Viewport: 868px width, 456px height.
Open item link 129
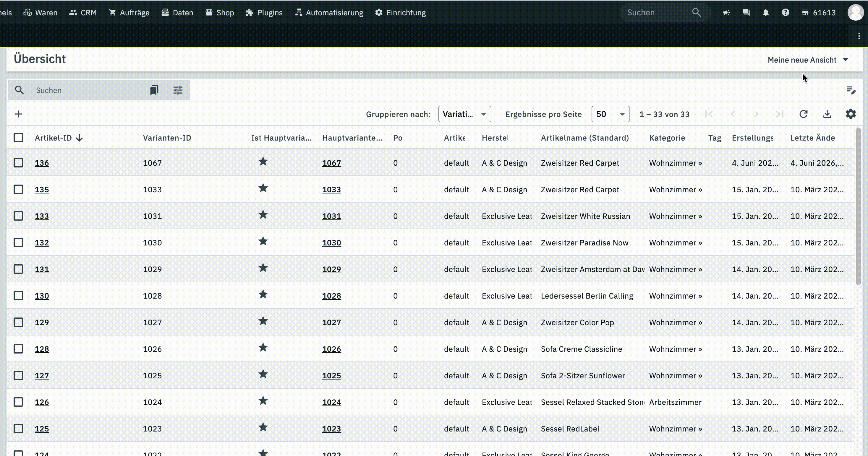point(42,323)
